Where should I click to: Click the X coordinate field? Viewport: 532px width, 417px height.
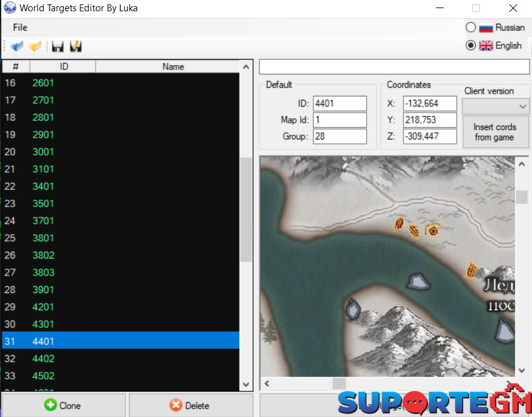click(430, 103)
